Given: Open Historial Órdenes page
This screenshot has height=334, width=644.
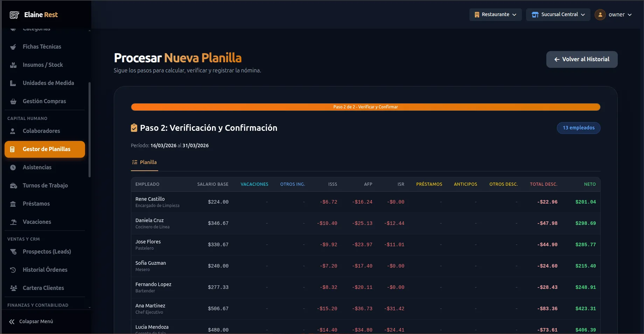Looking at the screenshot, I should point(45,270).
